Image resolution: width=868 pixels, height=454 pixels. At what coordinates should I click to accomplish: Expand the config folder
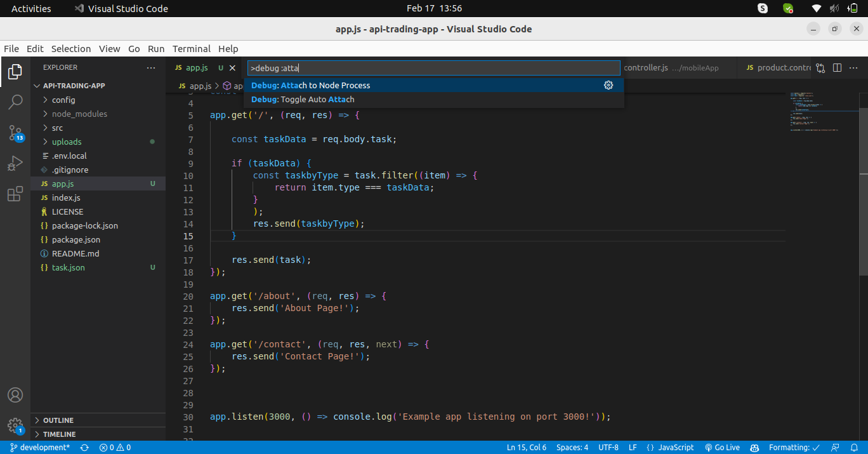(63, 100)
